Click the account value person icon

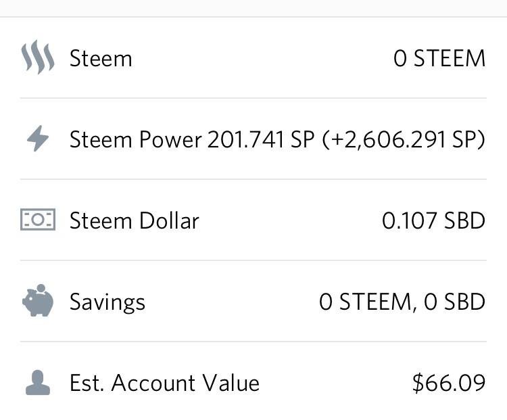(x=38, y=383)
